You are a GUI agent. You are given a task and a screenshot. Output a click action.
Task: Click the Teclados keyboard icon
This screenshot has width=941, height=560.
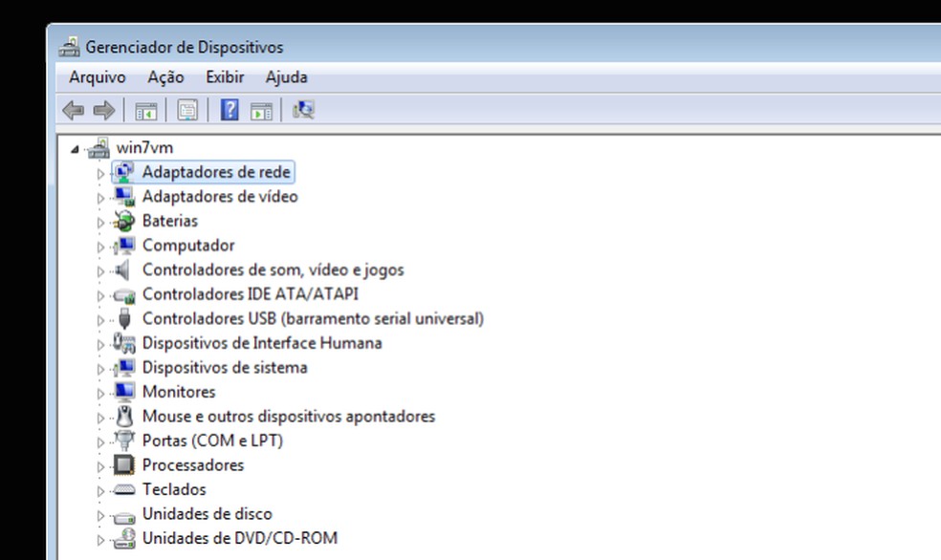(124, 490)
